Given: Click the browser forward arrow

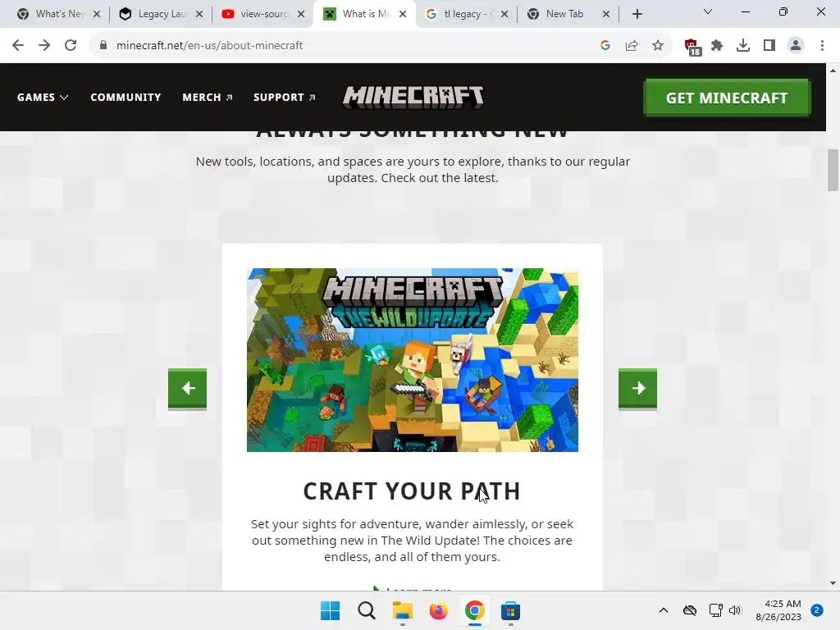Looking at the screenshot, I should pos(44,46).
